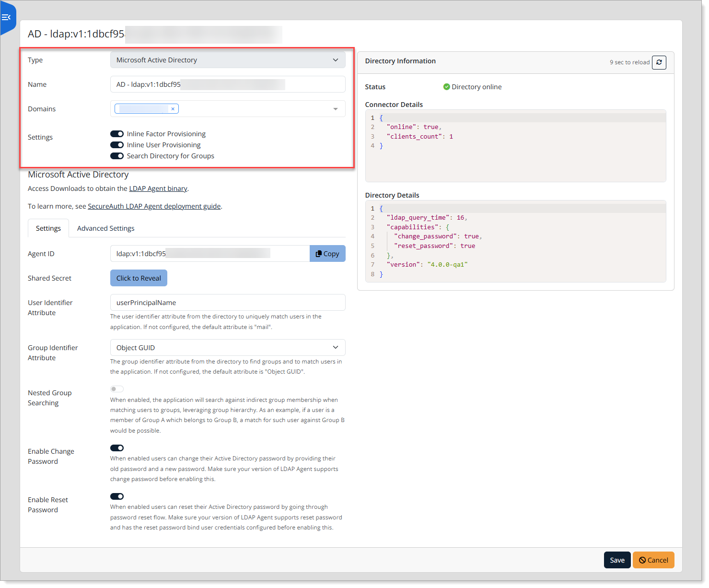Expand the Domains dropdown arrow

[x=336, y=109]
